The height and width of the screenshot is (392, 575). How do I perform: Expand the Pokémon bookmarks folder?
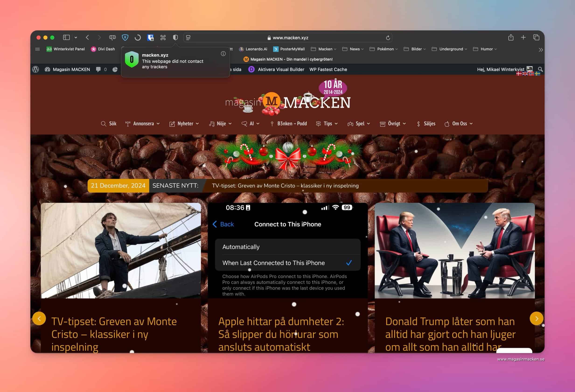coord(384,49)
